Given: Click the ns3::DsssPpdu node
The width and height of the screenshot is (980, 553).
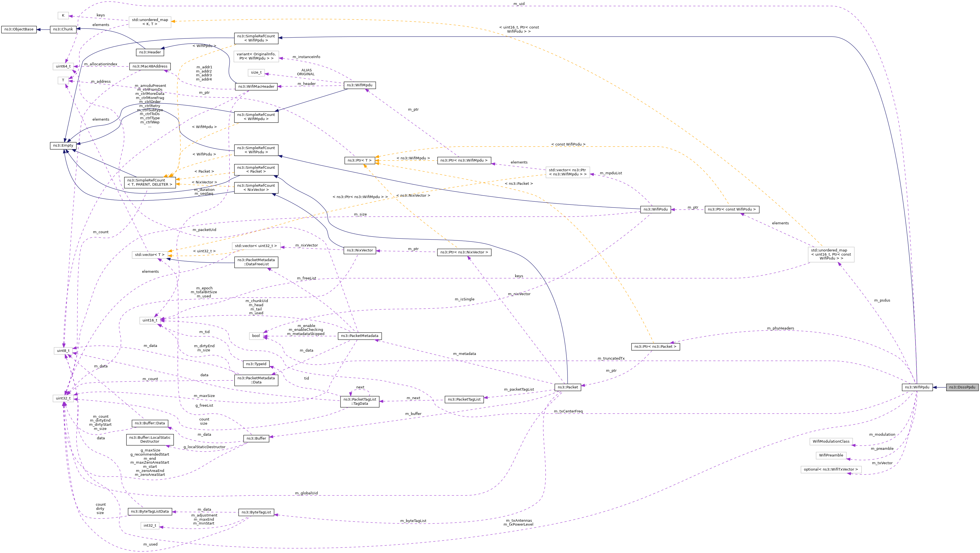Looking at the screenshot, I should tap(962, 387).
